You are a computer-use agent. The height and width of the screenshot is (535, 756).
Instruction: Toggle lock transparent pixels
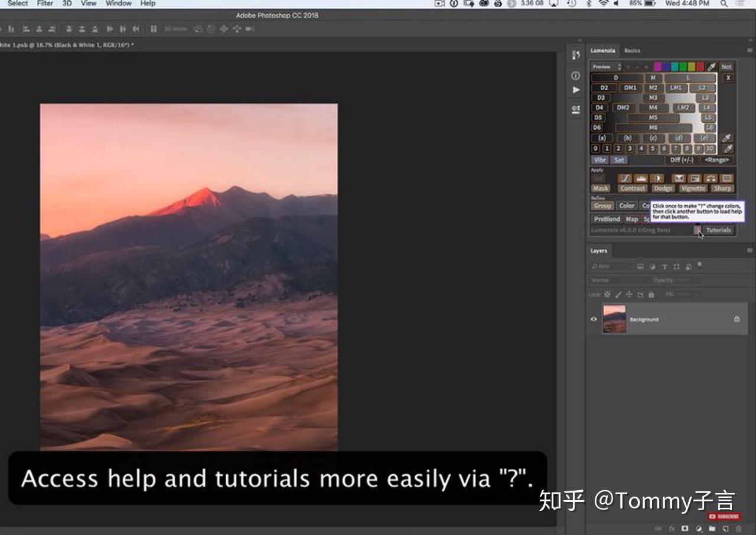coord(607,294)
